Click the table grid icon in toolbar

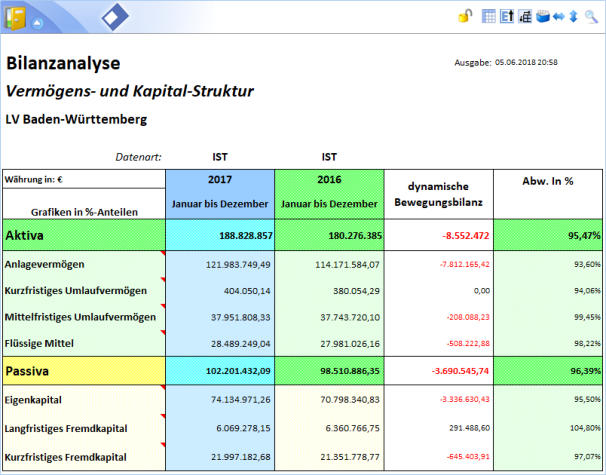click(489, 16)
